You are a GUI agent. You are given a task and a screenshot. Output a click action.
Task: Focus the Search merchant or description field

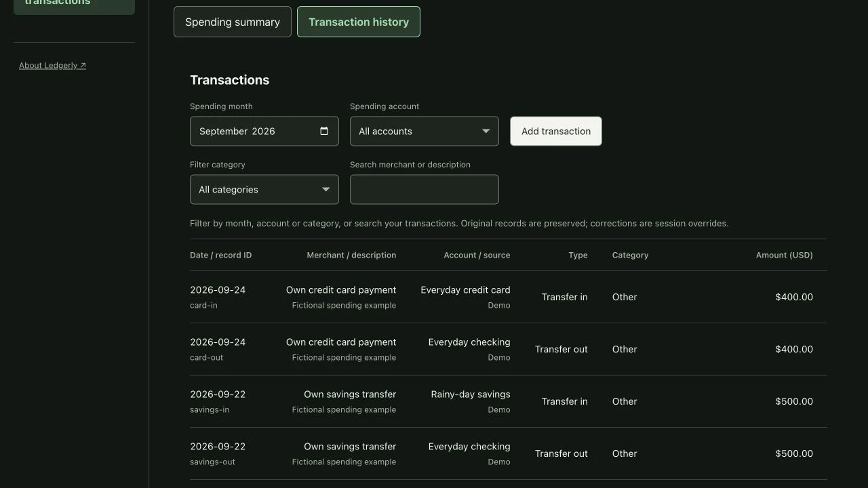coord(425,190)
